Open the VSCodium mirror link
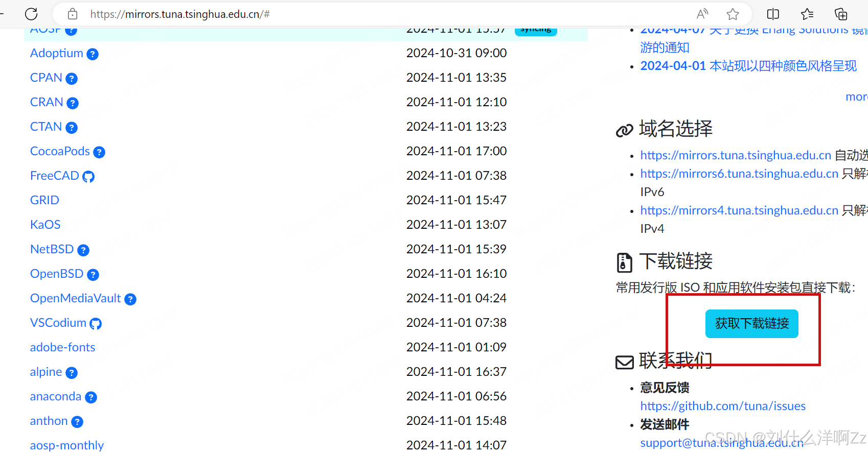Screen dimensions: 868x453 [x=58, y=323]
